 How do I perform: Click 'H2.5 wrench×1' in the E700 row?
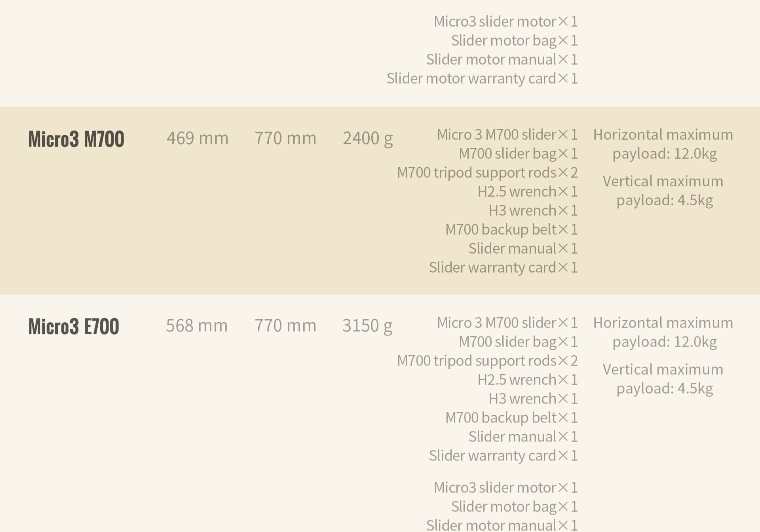pyautogui.click(x=528, y=380)
